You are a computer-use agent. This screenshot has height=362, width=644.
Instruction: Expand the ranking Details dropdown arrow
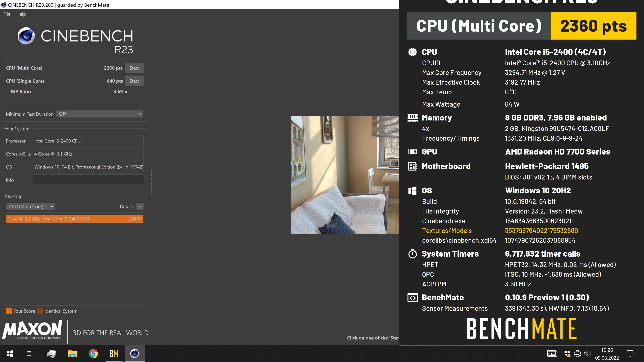pyautogui.click(x=140, y=207)
